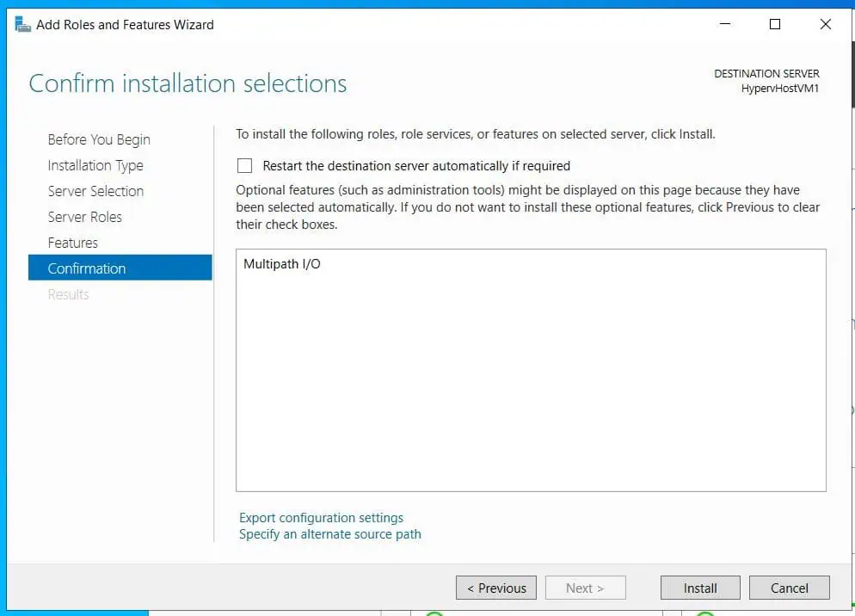Go to Installation Type step
Viewport: 855px width, 616px height.
(95, 165)
